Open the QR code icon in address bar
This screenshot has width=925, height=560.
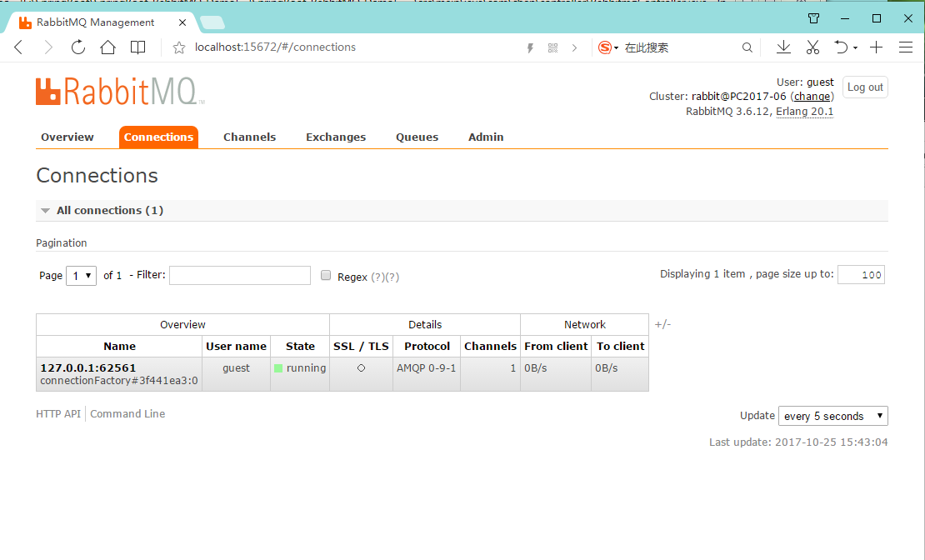point(552,47)
